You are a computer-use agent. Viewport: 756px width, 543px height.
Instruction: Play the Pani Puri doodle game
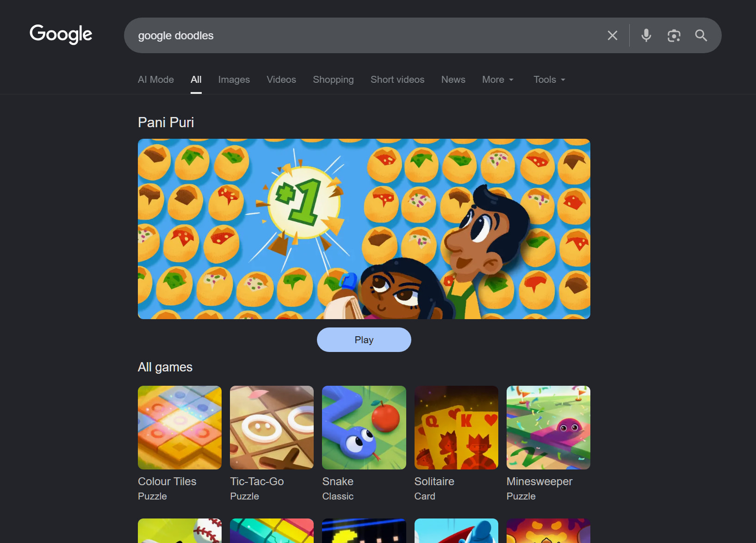click(x=364, y=340)
